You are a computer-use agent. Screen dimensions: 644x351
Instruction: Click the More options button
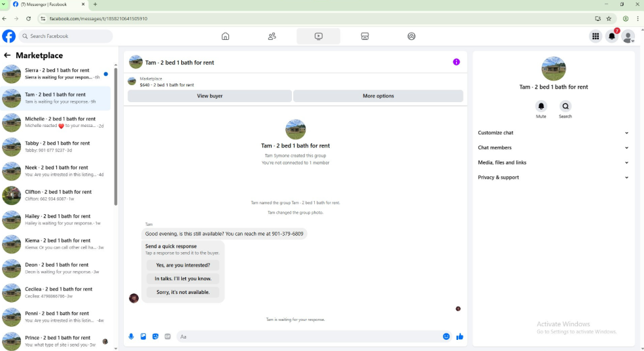[x=378, y=96]
